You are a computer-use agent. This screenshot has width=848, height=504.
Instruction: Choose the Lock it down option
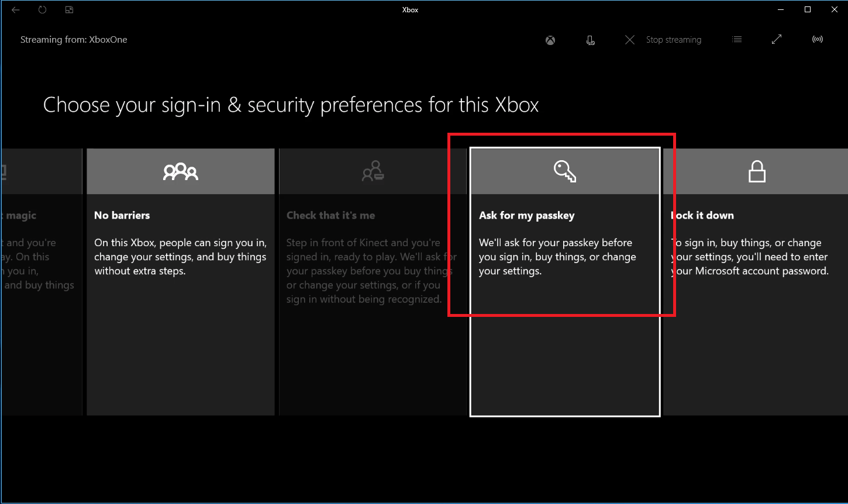[756, 282]
